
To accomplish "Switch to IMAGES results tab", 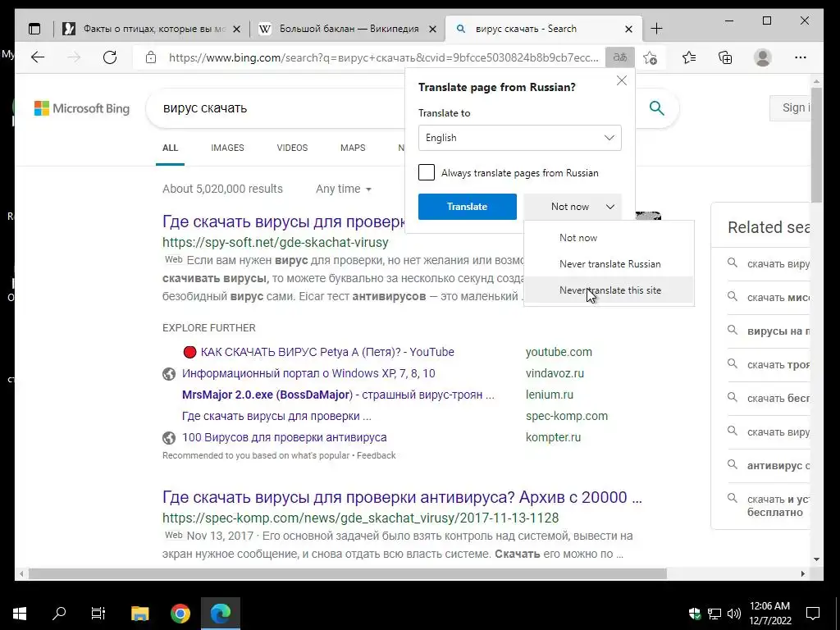I will (227, 148).
